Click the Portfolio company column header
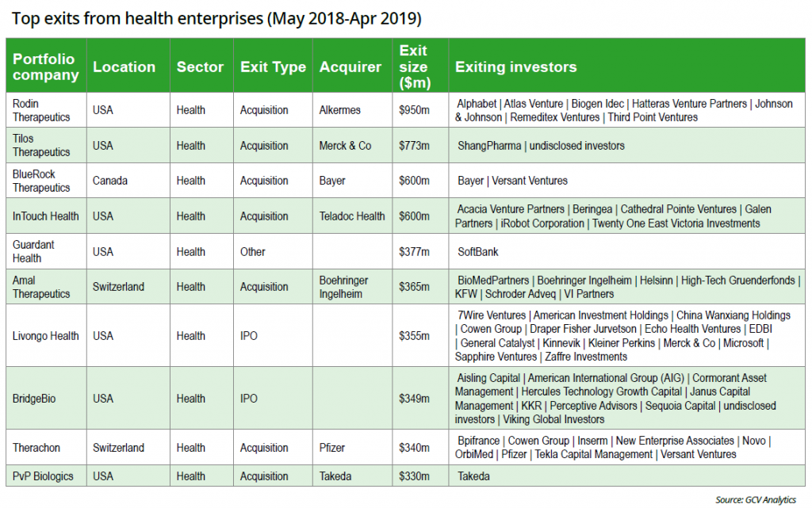 point(45,67)
